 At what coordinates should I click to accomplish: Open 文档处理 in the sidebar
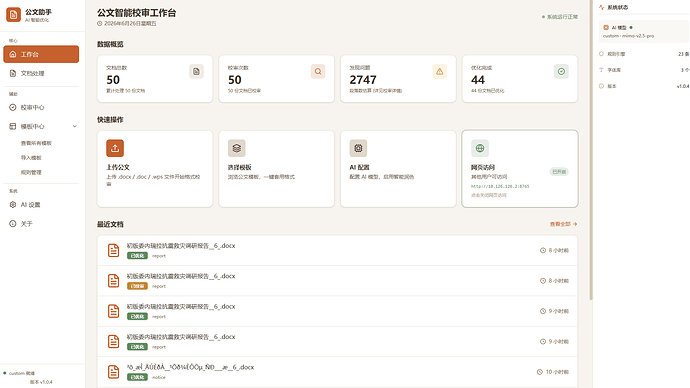tap(41, 73)
